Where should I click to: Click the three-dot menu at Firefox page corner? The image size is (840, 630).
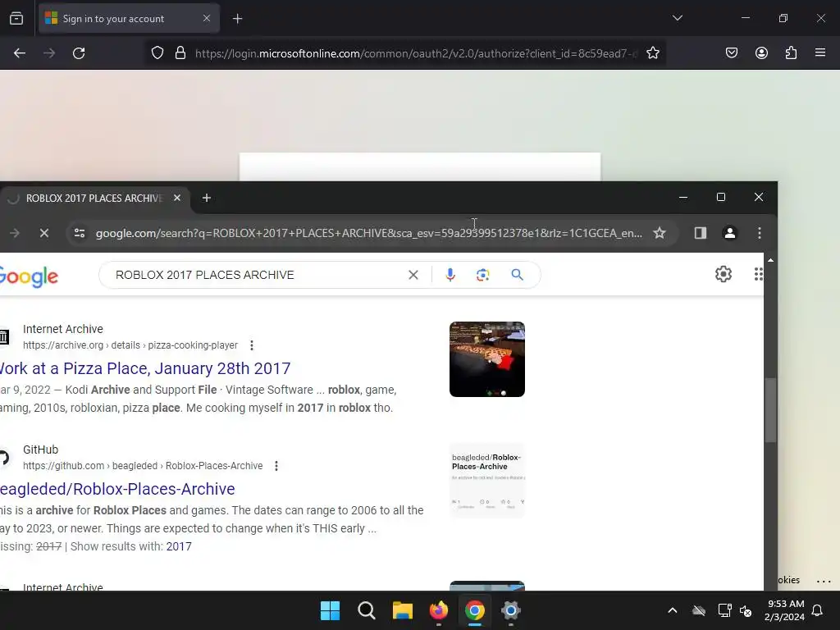point(824,581)
